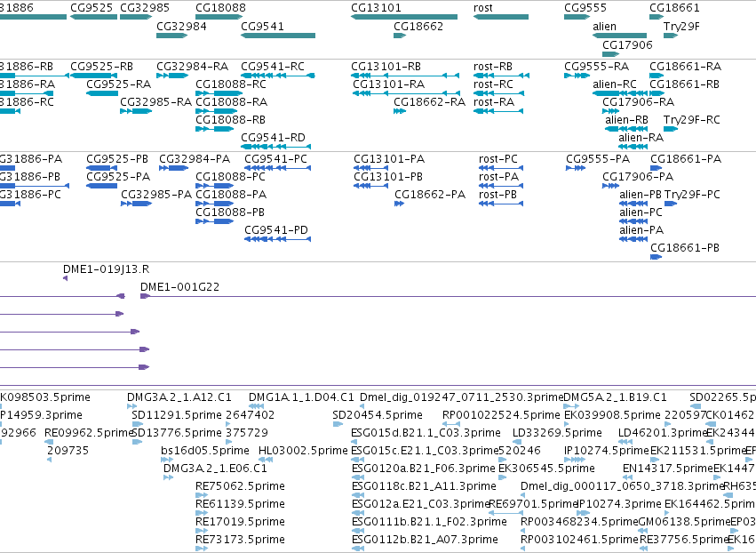Open protein CG13101-PA
This screenshot has height=553, width=756.
pos(370,168)
